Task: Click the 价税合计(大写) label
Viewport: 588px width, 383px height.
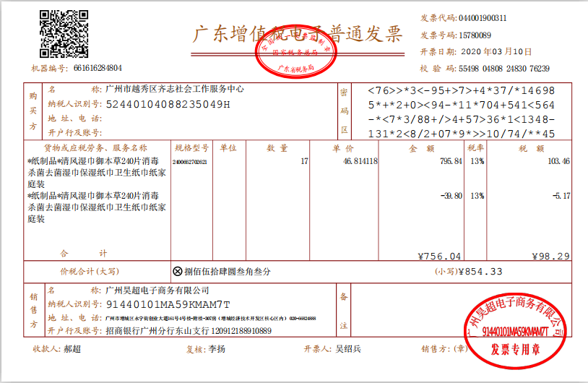Action: [x=90, y=271]
